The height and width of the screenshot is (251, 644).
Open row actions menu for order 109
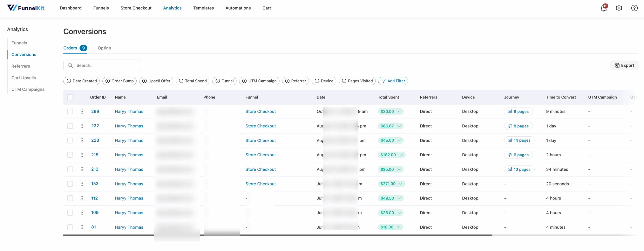tap(82, 213)
